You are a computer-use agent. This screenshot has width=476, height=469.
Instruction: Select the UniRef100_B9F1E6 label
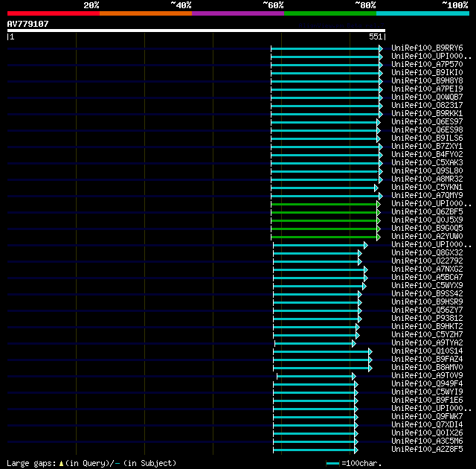(x=427, y=401)
